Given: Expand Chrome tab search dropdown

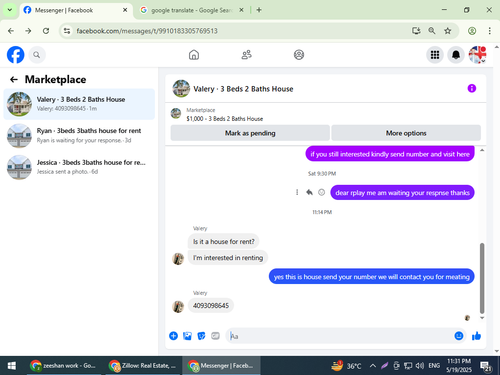Looking at the screenshot, I should coord(10,10).
